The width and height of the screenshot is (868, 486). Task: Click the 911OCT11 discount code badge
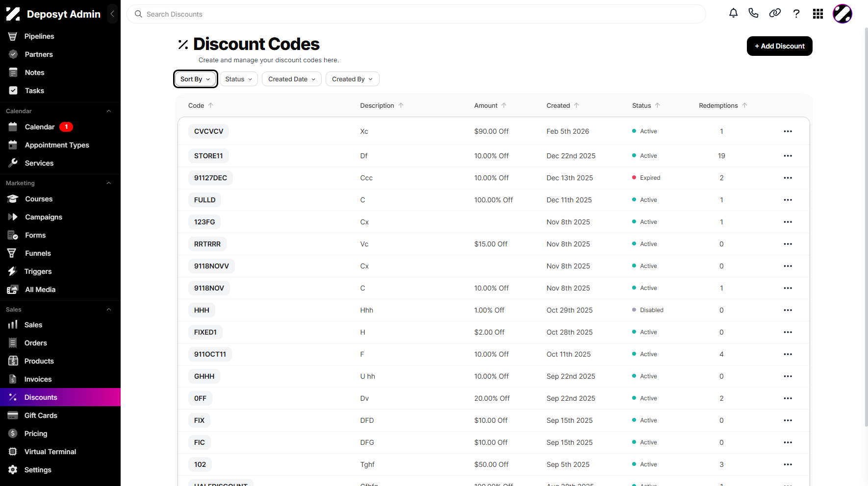click(x=210, y=354)
